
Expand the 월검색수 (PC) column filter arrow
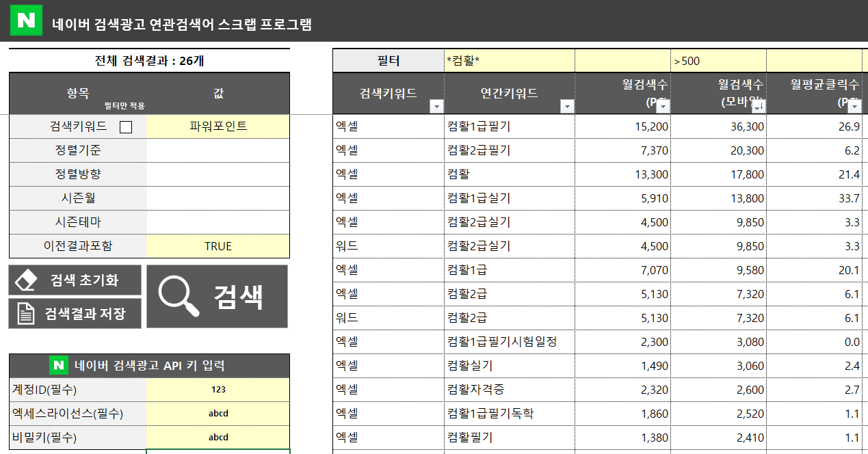pos(662,106)
